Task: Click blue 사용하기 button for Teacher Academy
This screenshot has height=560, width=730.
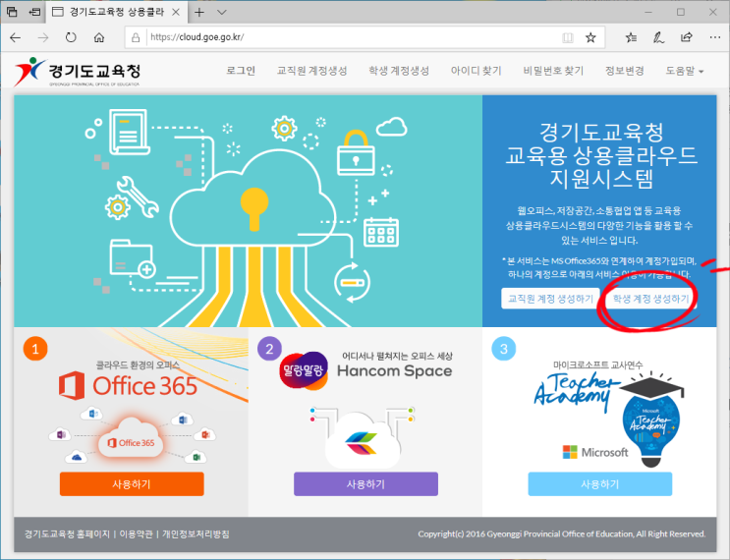Action: (x=600, y=484)
